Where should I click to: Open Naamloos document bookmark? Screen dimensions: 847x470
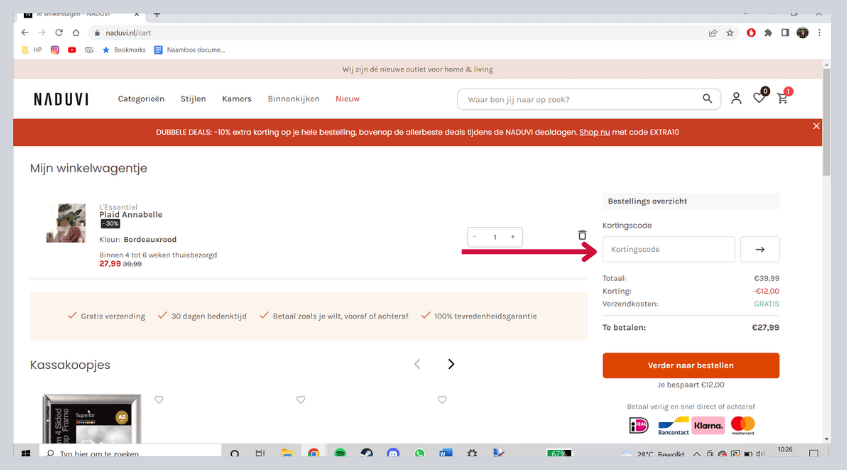tap(190, 50)
